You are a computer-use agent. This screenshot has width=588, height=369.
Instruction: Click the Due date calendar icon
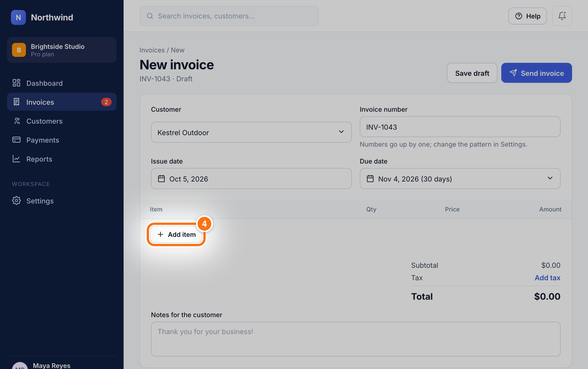[x=370, y=179]
